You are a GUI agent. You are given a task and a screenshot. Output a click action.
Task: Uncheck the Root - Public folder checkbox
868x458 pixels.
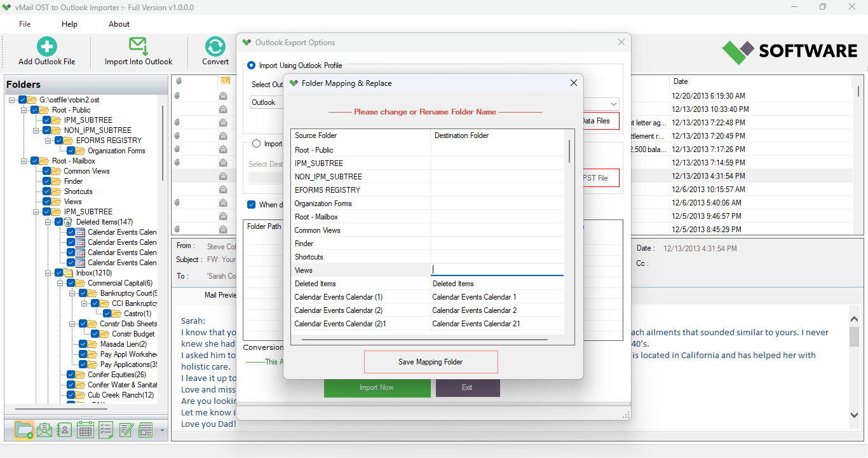click(x=35, y=110)
